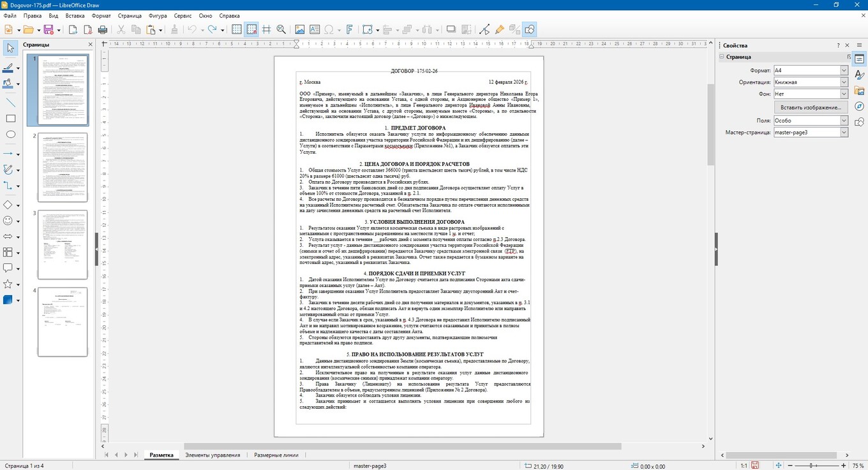Click the Redo arrow icon
The height and width of the screenshot is (470, 868).
[213, 29]
